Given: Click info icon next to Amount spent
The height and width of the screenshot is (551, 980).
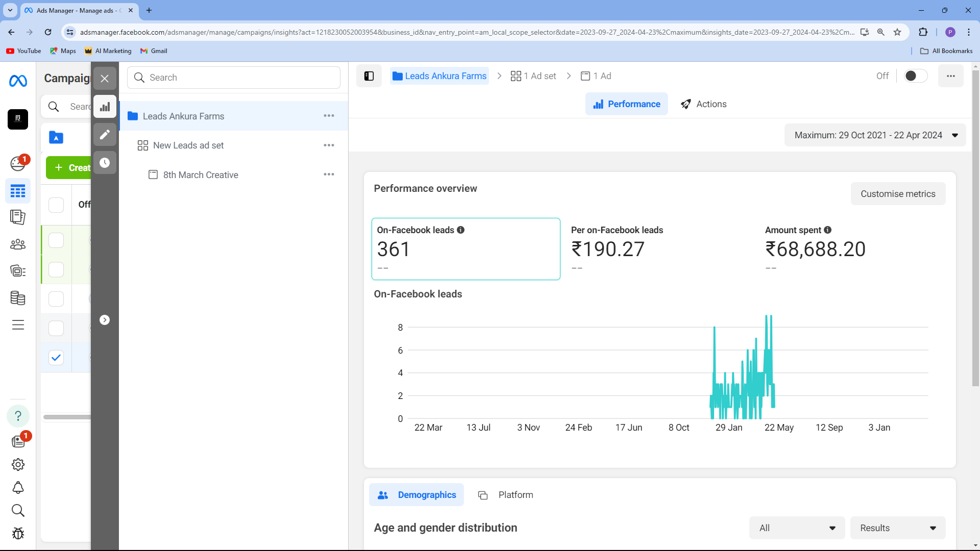Looking at the screenshot, I should 827,230.
